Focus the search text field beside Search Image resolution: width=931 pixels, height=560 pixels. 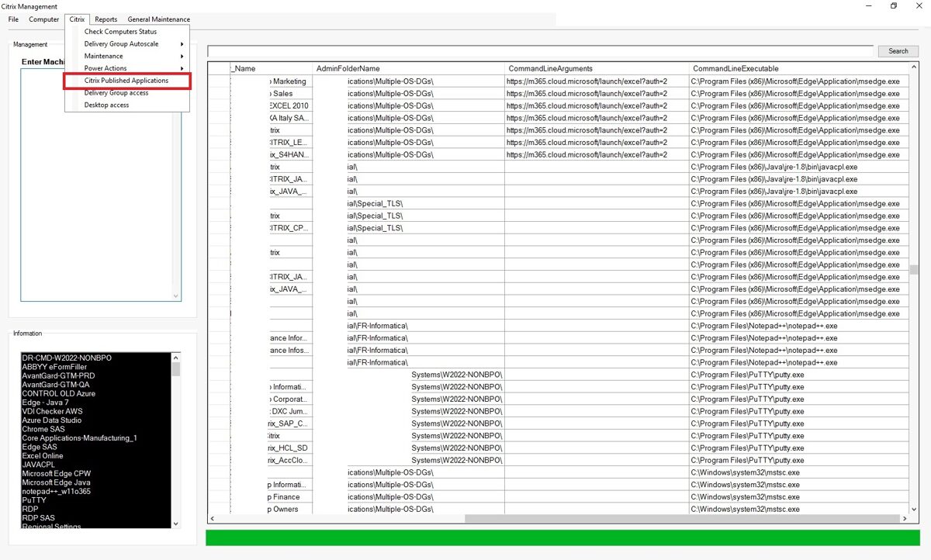(541, 51)
